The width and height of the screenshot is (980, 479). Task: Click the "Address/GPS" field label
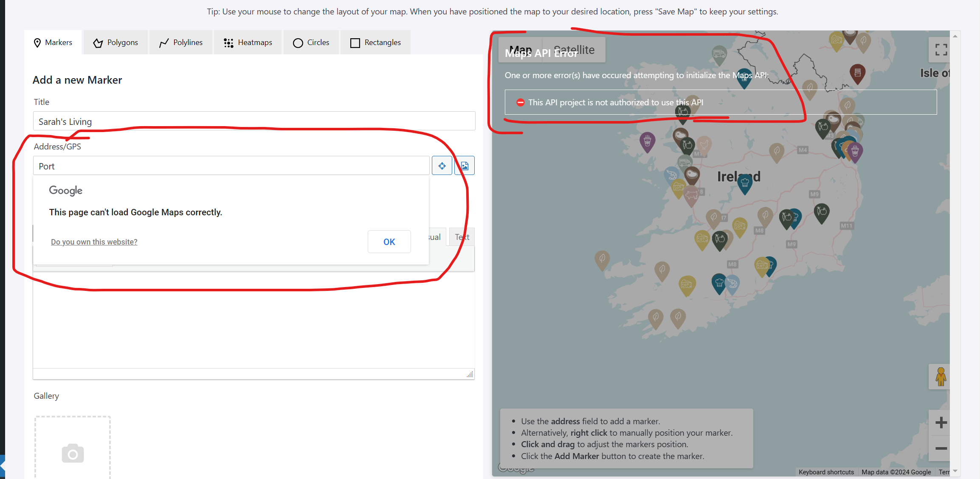57,147
